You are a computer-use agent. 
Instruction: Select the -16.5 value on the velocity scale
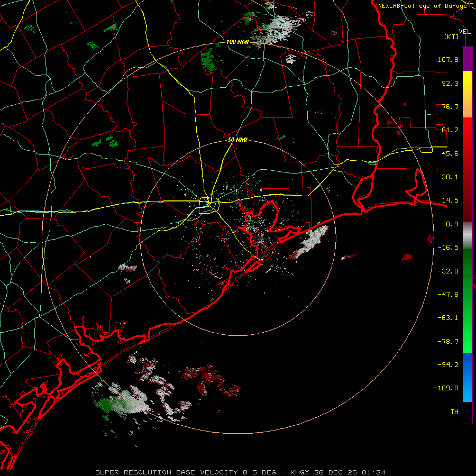(448, 248)
